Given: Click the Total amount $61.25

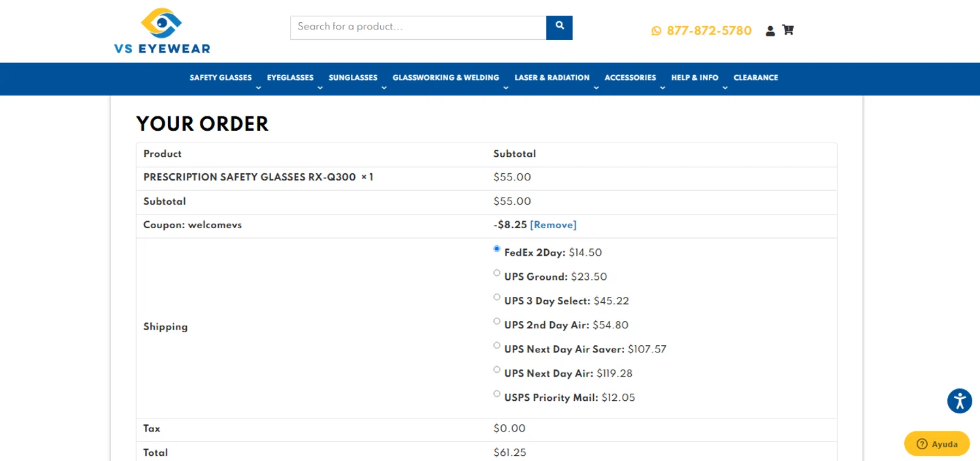Looking at the screenshot, I should point(510,452).
